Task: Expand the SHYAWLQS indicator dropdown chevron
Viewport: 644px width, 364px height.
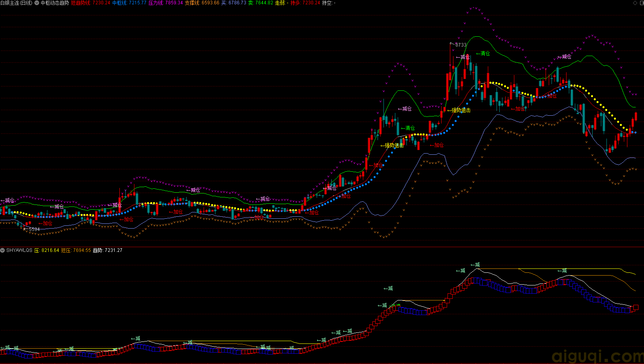Action: (2, 250)
